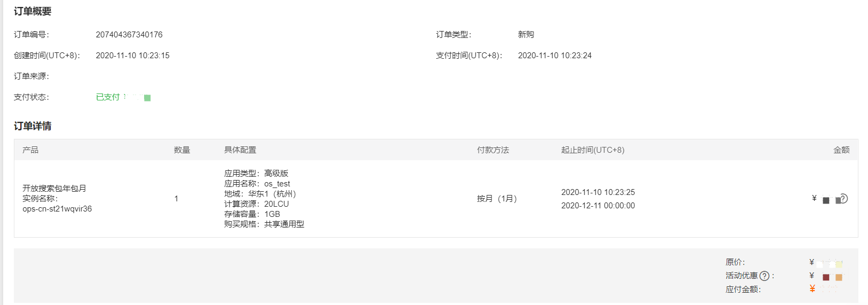Click the 按月（1月）payment method cell
This screenshot has height=305, width=868.
[x=497, y=199]
